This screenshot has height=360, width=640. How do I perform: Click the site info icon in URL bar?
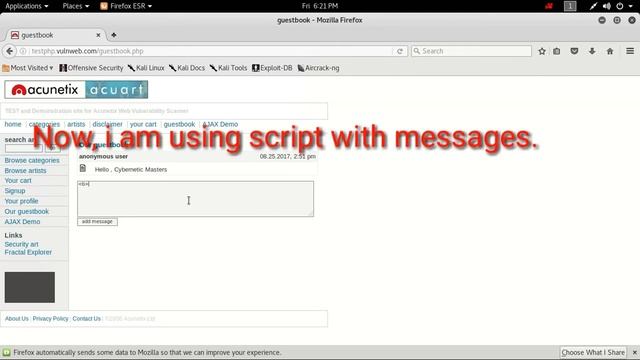pos(23,51)
